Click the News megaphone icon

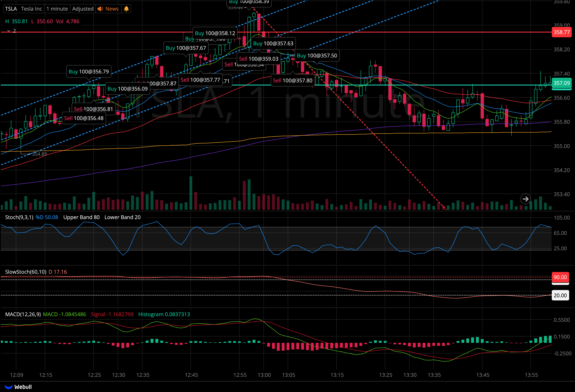coord(100,9)
